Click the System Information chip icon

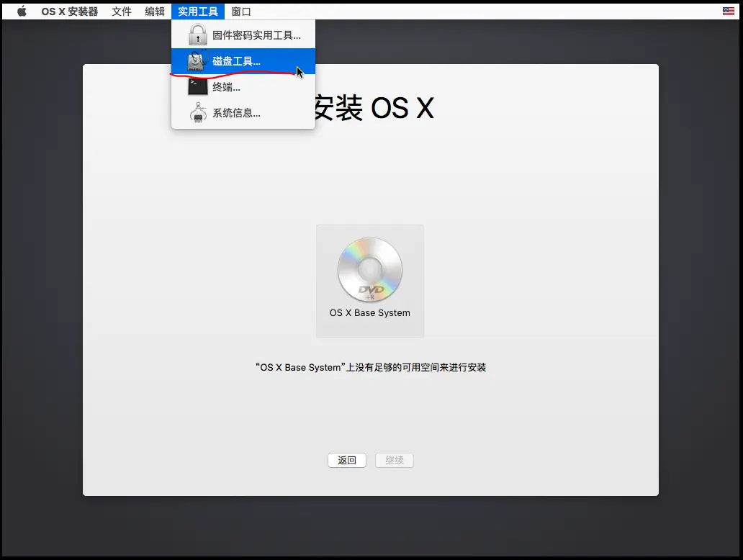pos(198,113)
